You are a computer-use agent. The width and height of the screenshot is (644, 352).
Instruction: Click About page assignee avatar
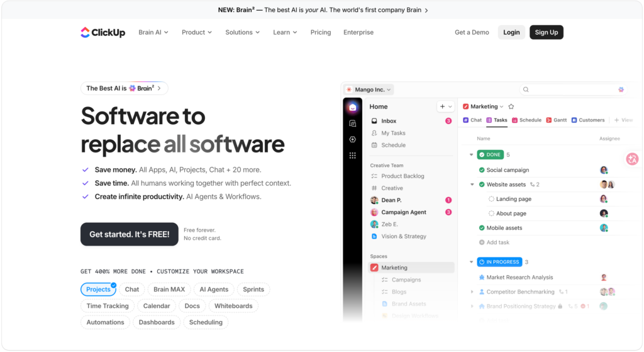tap(603, 213)
